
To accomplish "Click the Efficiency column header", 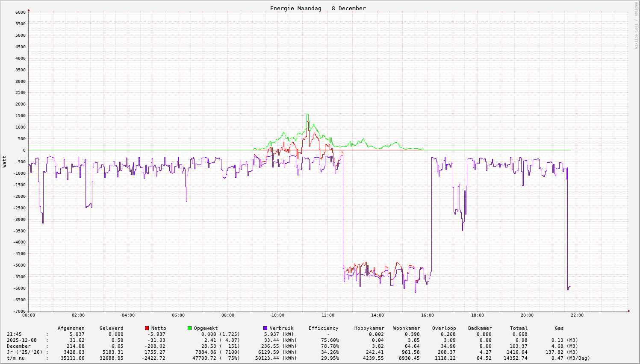I will point(323,328).
